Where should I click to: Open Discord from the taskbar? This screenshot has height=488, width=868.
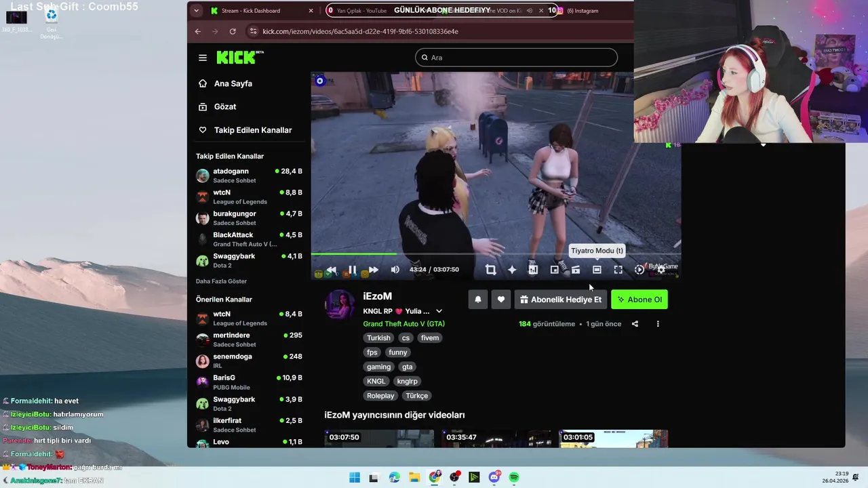point(494,478)
